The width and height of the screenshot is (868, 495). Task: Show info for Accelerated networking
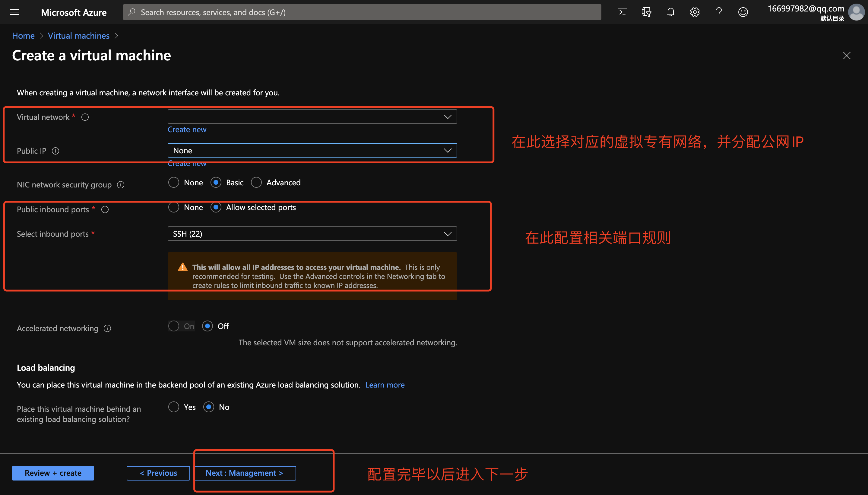click(107, 328)
